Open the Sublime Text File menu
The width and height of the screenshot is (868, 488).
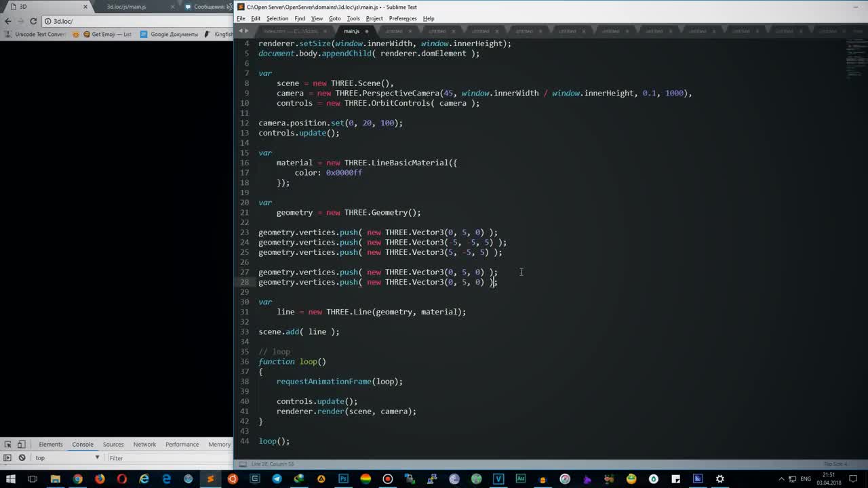coord(241,18)
